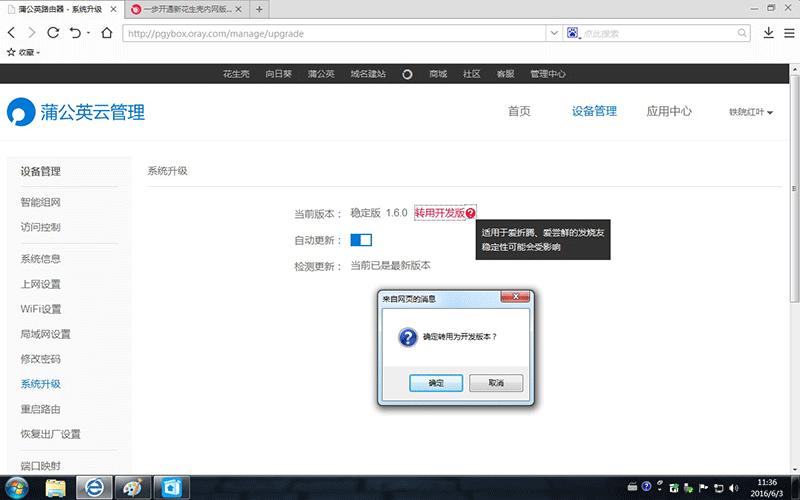Click the URL address bar

pos(334,34)
